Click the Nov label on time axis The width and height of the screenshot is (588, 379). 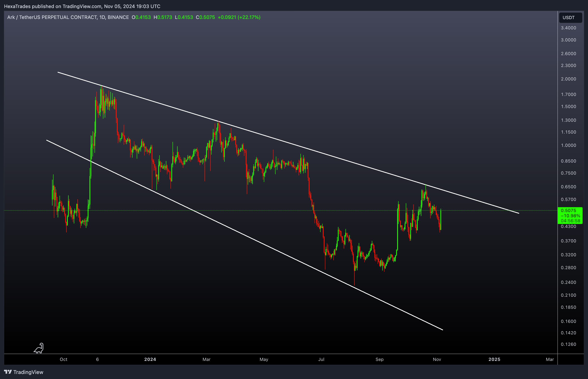click(437, 359)
